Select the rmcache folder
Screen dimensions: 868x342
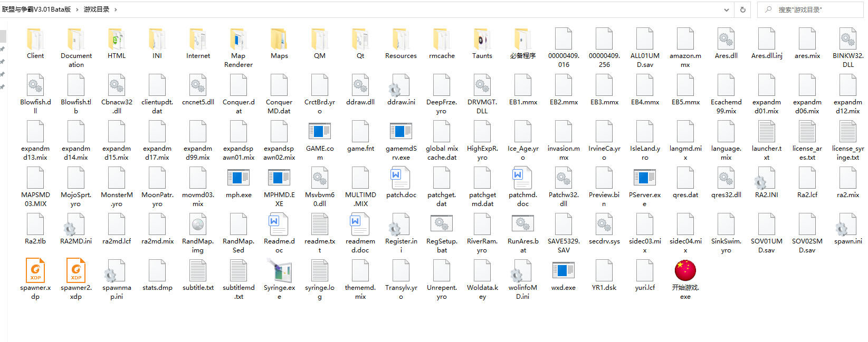442,39
